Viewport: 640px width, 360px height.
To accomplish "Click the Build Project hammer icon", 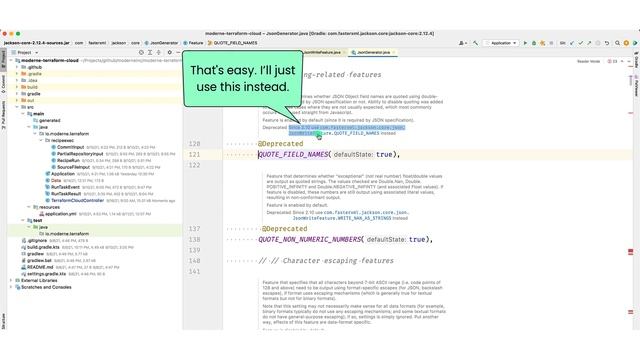I will coord(476,43).
